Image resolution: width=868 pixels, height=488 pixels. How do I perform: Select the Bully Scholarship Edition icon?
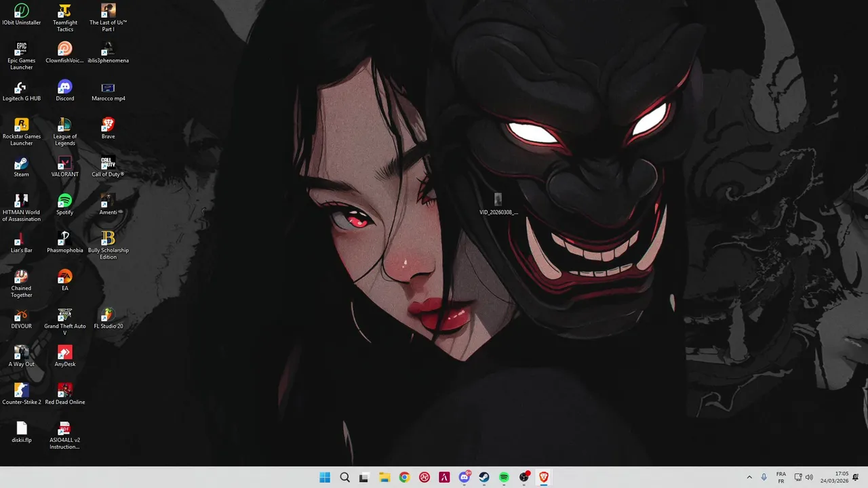coord(108,246)
